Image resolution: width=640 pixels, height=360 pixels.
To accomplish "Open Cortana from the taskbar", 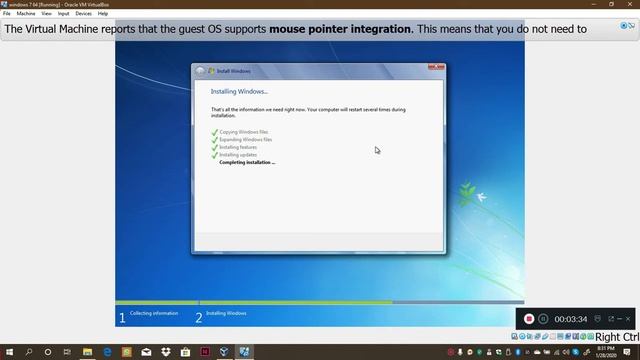I will [x=48, y=352].
